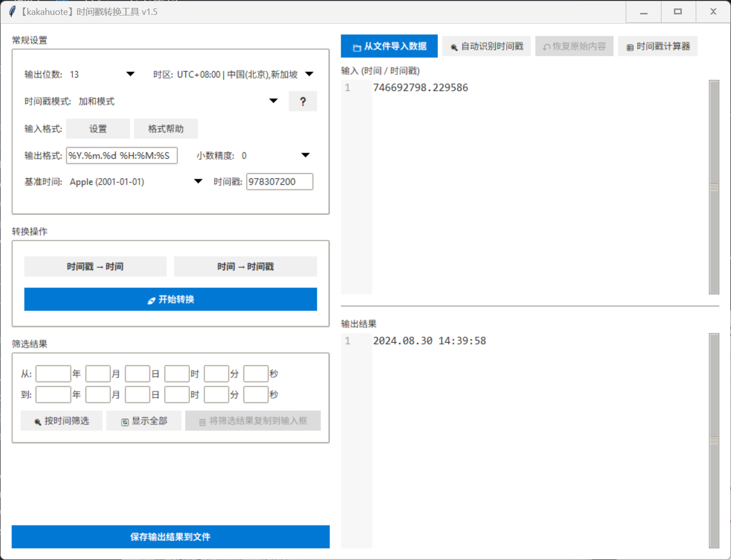Open the timestamp calculator

coord(658,46)
